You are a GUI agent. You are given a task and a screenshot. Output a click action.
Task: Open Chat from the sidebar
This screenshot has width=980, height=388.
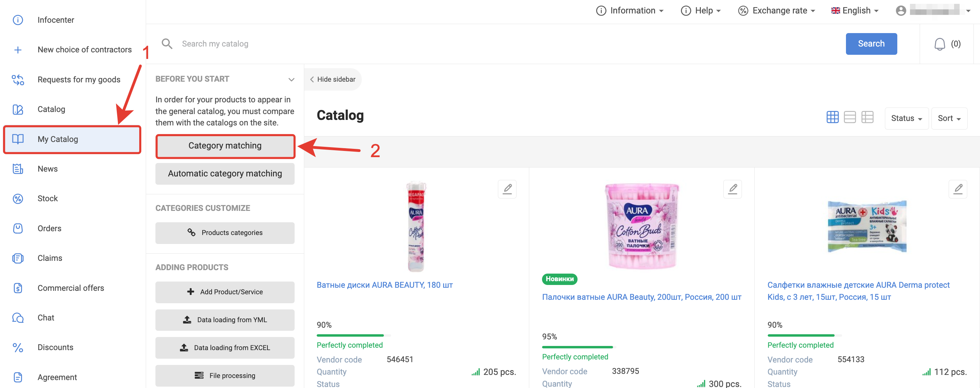click(45, 318)
